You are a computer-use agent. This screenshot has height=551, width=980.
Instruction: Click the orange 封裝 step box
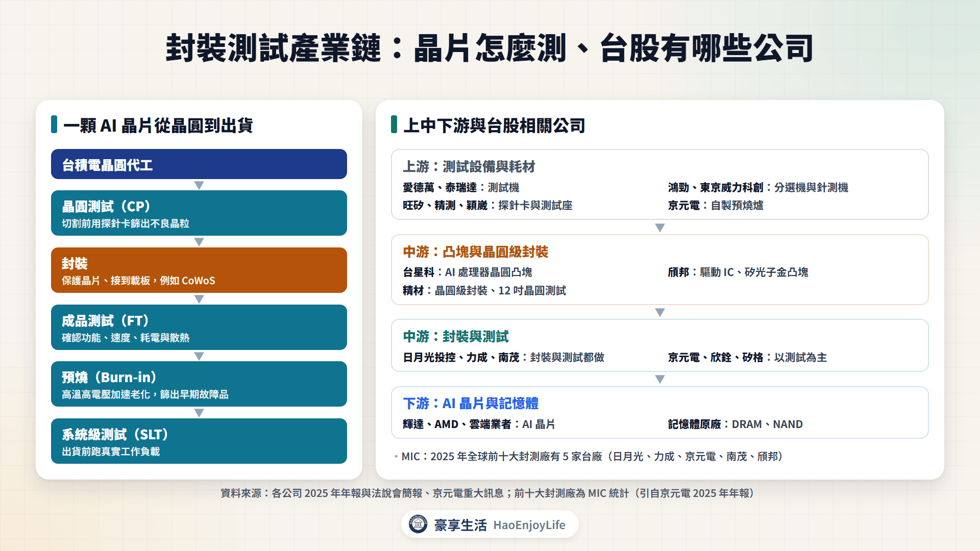tap(199, 270)
